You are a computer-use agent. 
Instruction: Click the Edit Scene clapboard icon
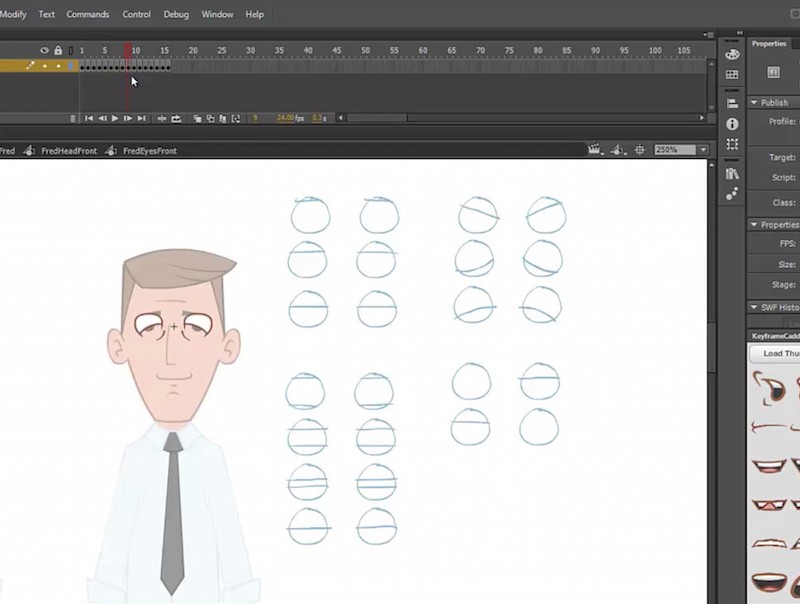click(x=595, y=148)
